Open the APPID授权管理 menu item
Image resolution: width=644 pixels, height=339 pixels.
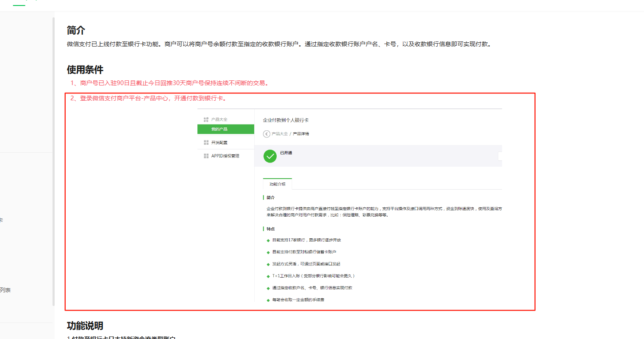(226, 156)
